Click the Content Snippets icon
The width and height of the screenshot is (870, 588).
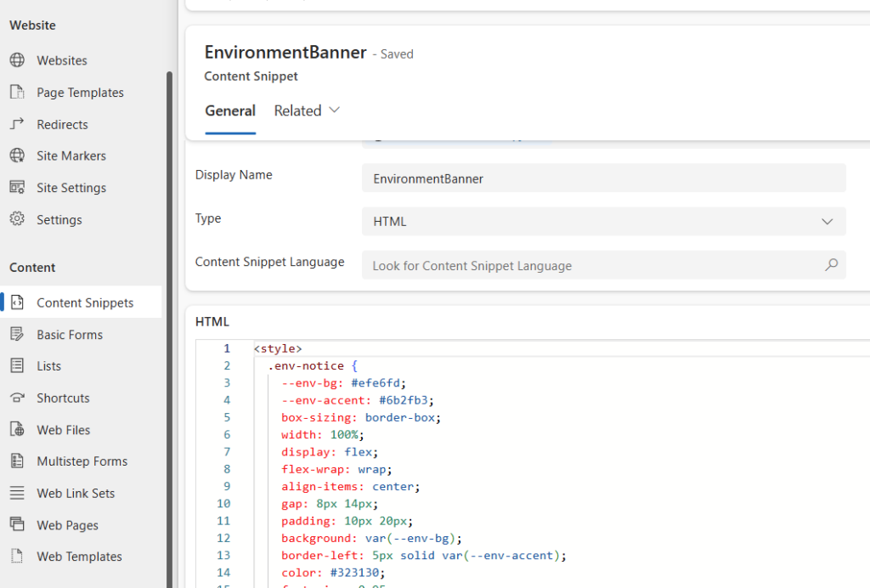tap(17, 302)
